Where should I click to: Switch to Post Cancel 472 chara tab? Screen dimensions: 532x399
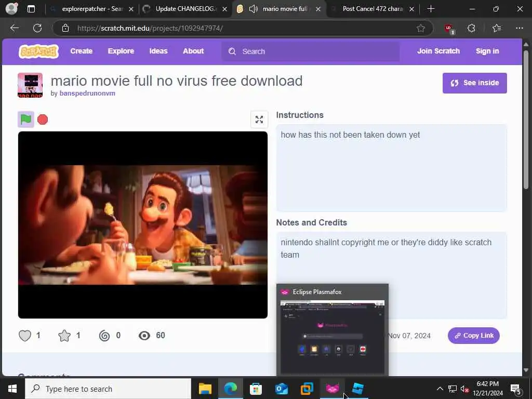pos(373,9)
